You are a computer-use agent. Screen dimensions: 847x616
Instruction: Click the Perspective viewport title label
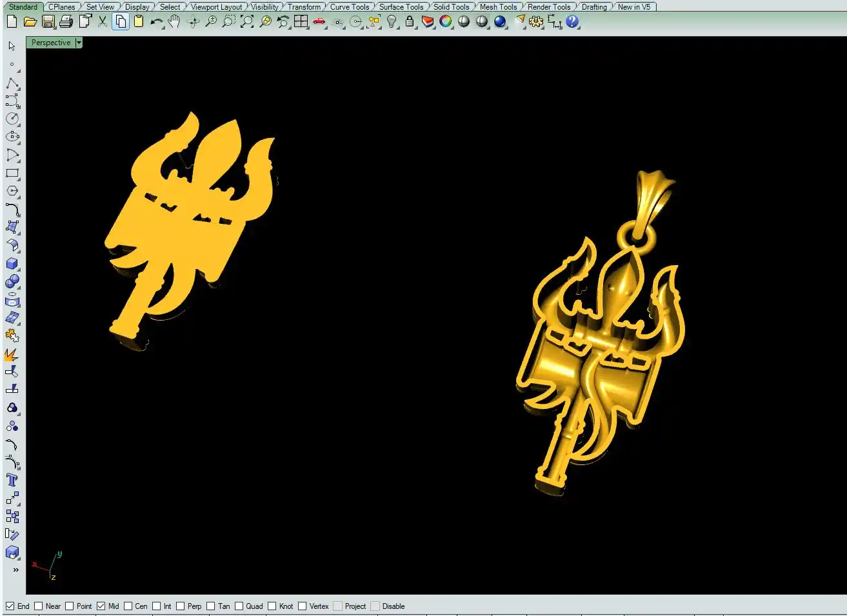[50, 43]
